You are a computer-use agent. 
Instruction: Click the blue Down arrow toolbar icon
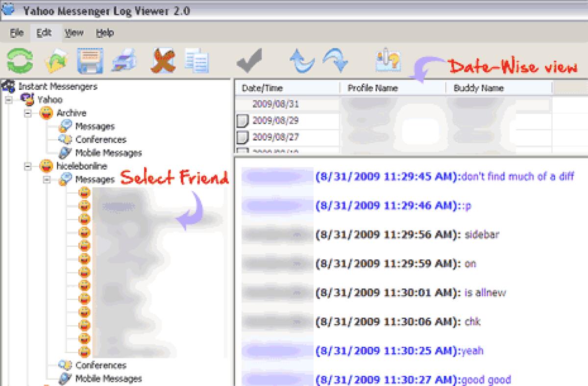click(x=336, y=61)
